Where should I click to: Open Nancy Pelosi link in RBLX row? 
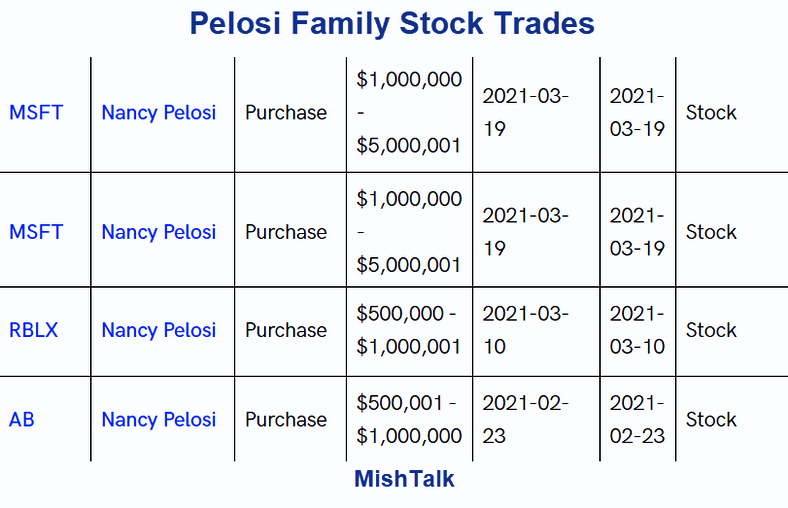tap(158, 330)
